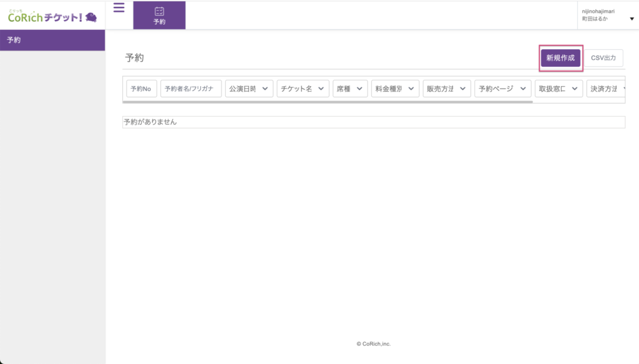Export reservations with CSV出力 button
Viewport: 639px width, 364px height.
(x=603, y=58)
